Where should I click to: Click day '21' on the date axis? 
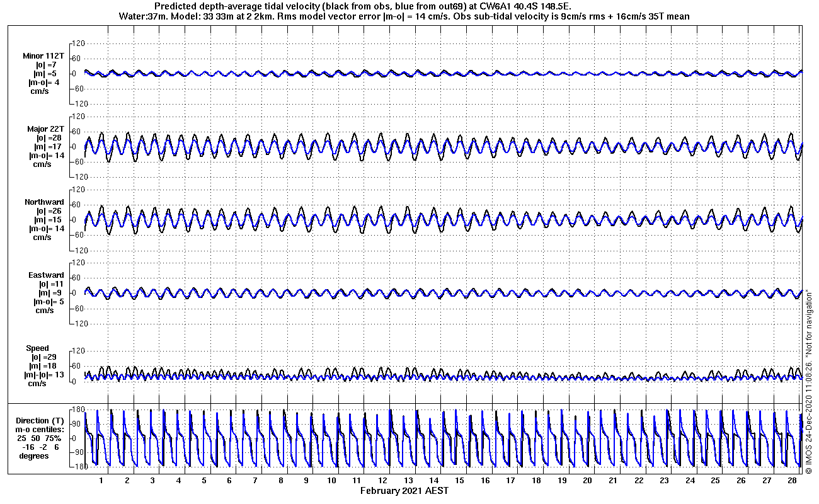click(613, 480)
